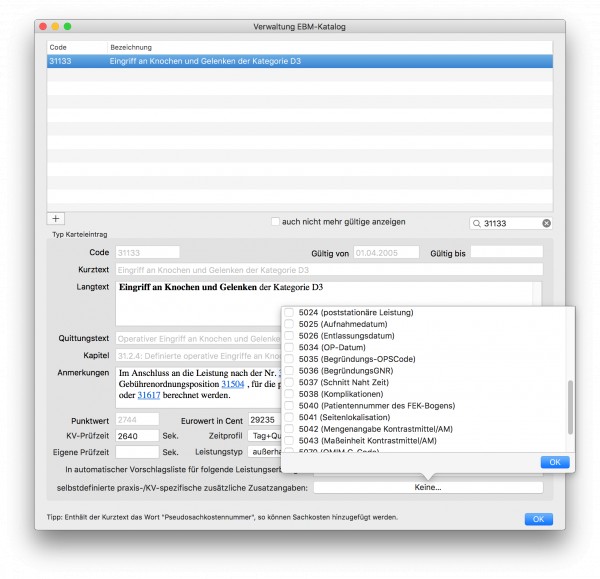Clear the search field with the x icon

click(x=546, y=223)
